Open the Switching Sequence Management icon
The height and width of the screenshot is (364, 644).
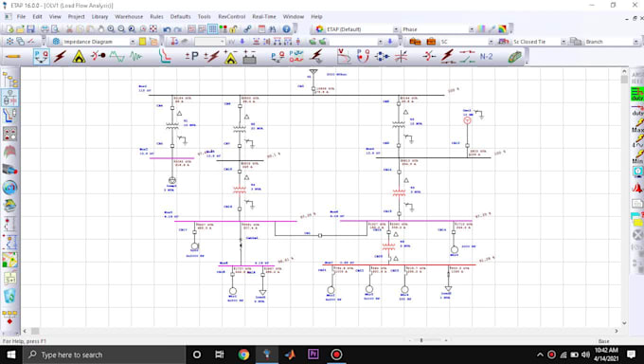[467, 56]
